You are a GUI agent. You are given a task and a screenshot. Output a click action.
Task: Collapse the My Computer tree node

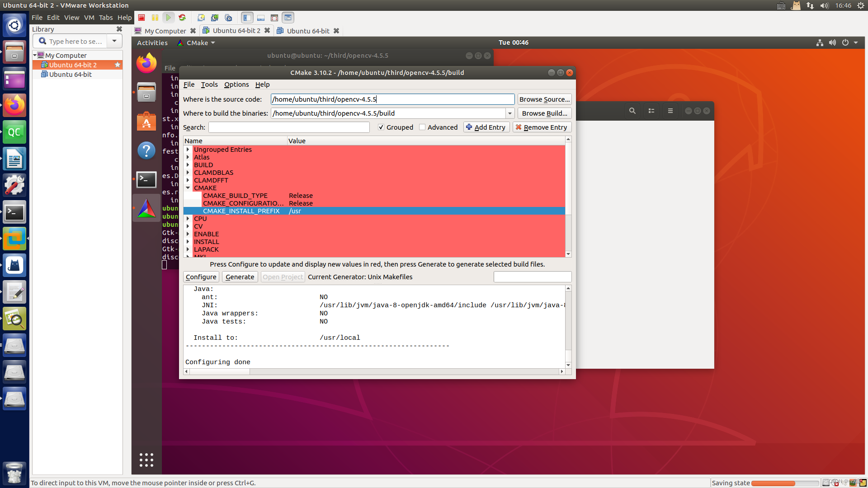35,55
